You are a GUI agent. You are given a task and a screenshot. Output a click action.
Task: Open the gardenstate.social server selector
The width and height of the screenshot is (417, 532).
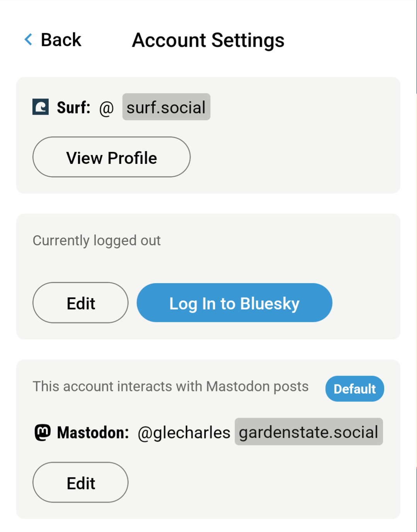point(308,432)
